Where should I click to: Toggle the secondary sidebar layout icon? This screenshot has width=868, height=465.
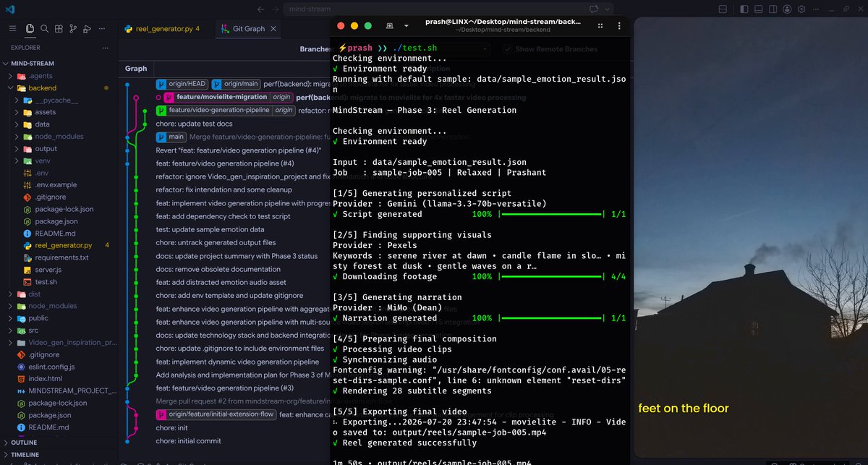coord(773,9)
